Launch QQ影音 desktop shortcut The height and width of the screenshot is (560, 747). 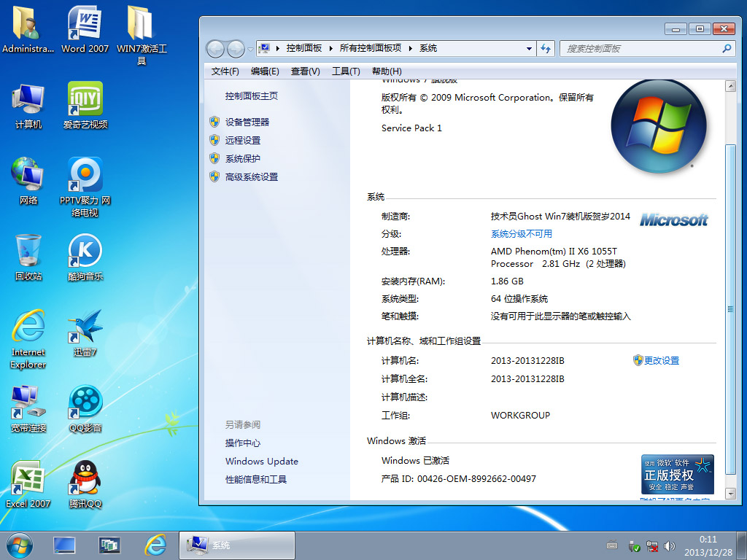pos(85,409)
